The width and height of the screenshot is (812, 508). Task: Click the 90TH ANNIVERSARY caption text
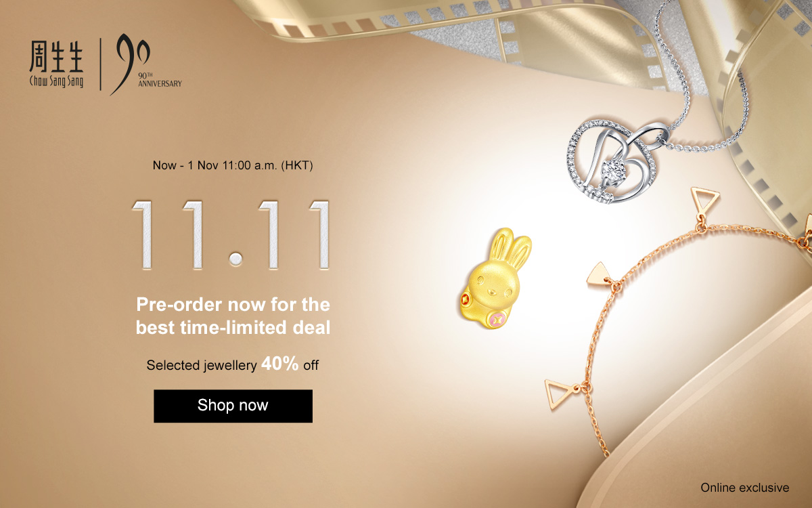click(160, 80)
